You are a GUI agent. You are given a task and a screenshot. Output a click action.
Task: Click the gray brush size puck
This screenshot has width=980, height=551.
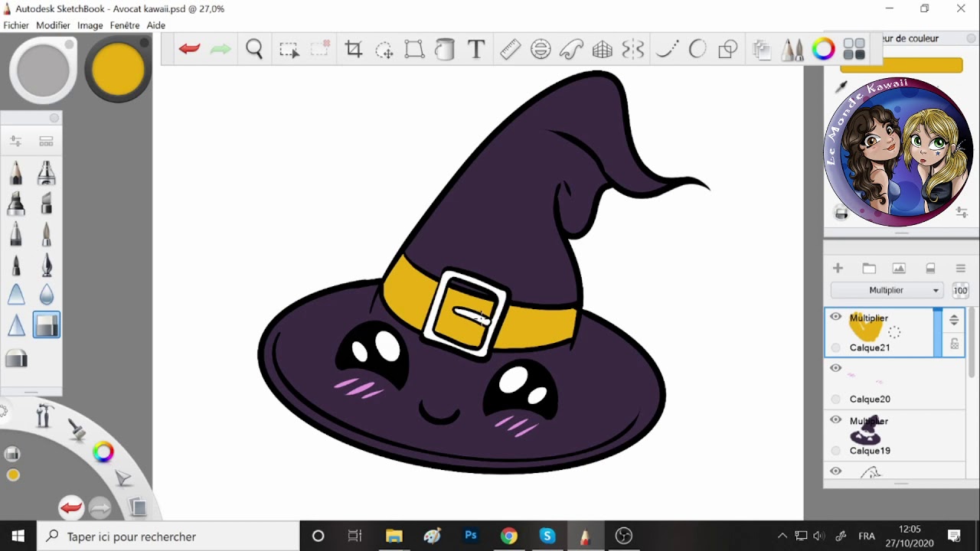(43, 70)
